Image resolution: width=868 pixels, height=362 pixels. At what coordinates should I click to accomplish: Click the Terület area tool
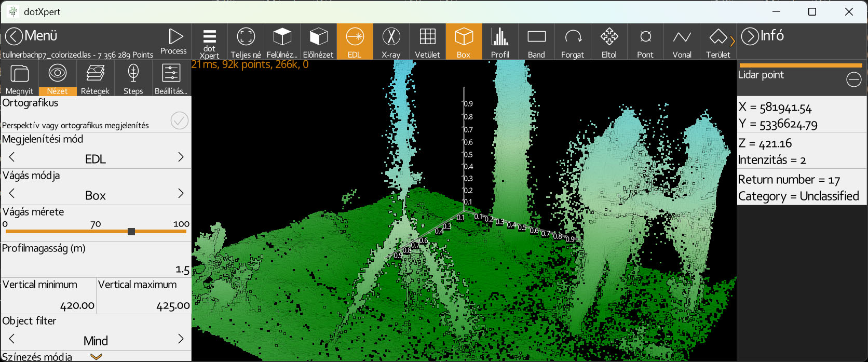click(718, 42)
